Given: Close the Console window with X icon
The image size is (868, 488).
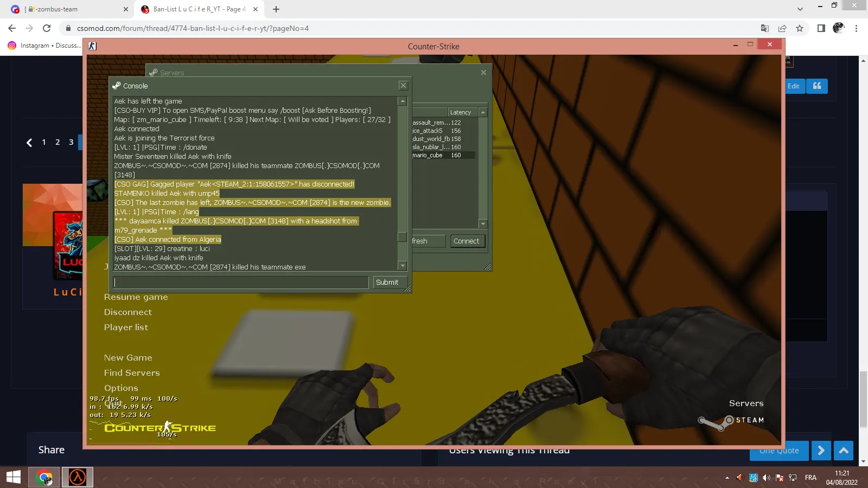Looking at the screenshot, I should click(403, 86).
